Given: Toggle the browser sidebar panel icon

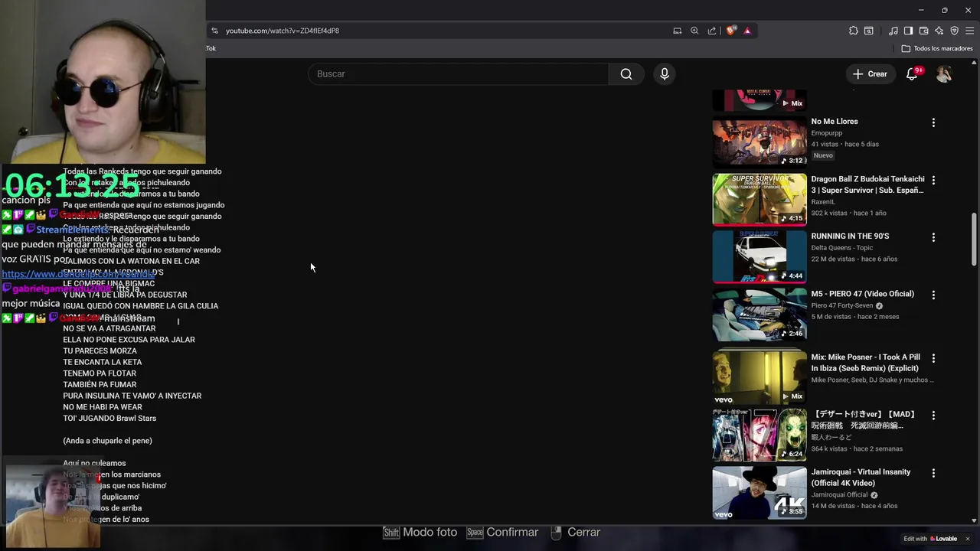Looking at the screenshot, I should pyautogui.click(x=908, y=31).
